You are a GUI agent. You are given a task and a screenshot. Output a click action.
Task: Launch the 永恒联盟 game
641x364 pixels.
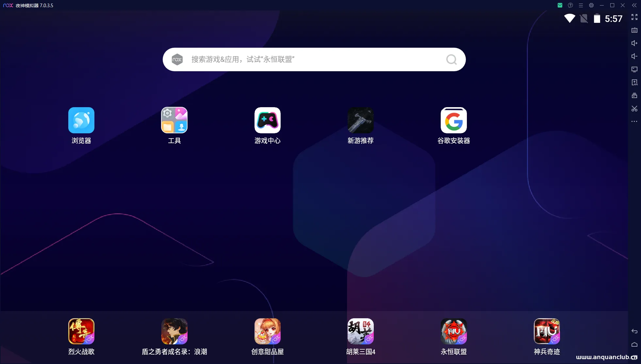pos(454,331)
